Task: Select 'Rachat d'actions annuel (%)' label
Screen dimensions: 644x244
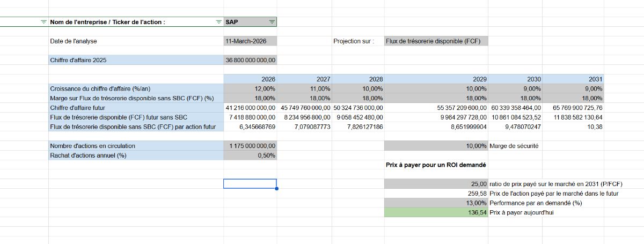Action: tap(136, 156)
